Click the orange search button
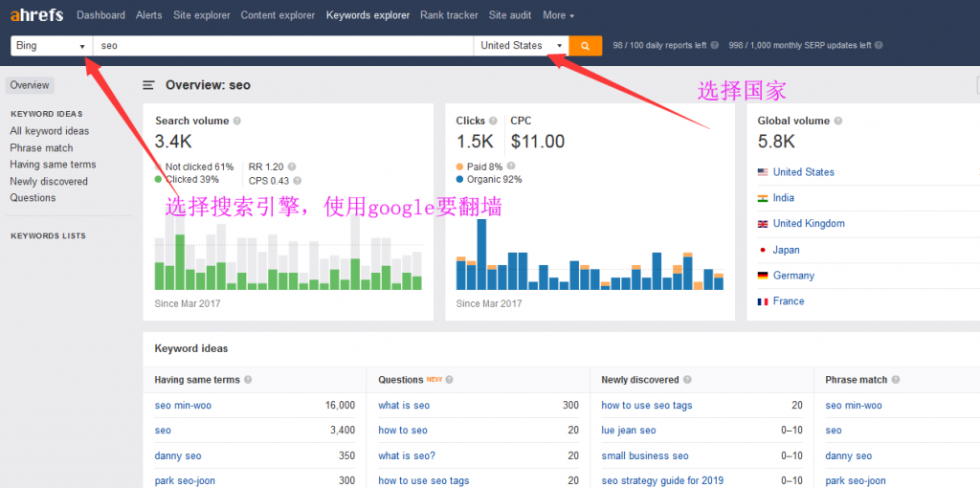This screenshot has width=980, height=488. 586,46
